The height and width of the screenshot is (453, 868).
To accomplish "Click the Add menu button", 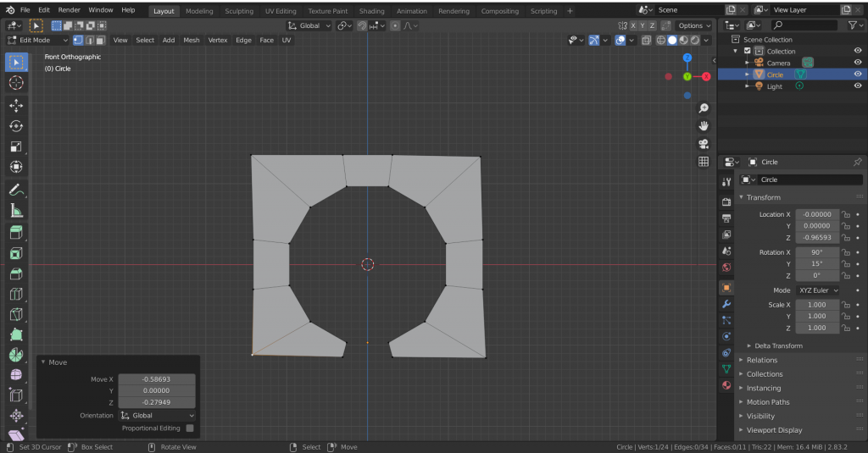I will pos(169,41).
